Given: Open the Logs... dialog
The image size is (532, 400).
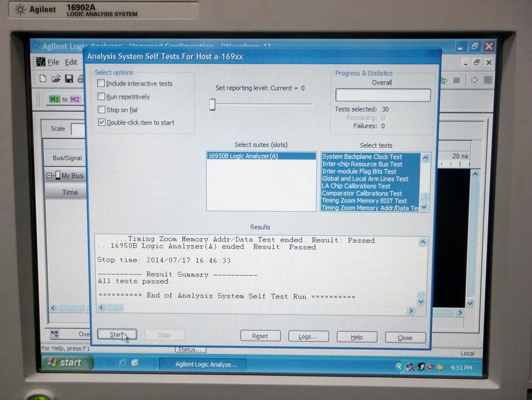Looking at the screenshot, I should pos(308,336).
